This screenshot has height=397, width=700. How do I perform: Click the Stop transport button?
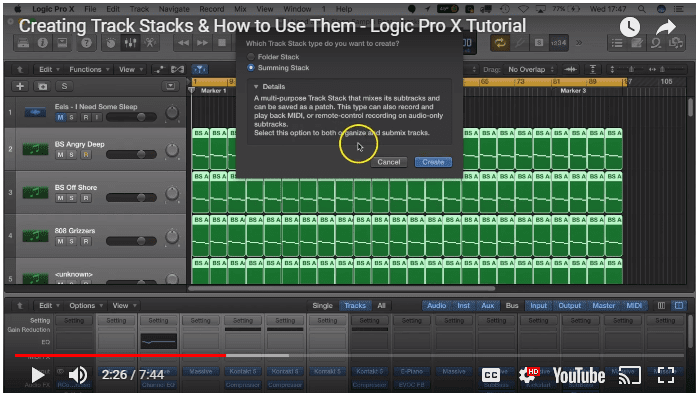pos(222,43)
